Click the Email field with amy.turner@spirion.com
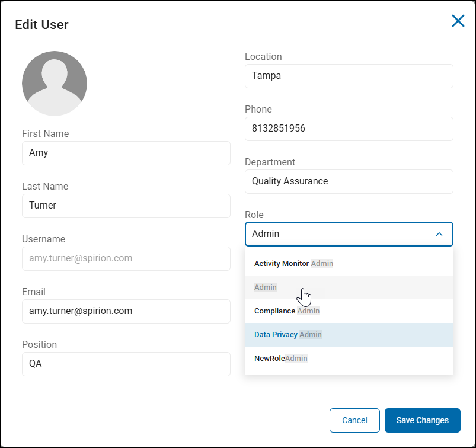The height and width of the screenshot is (448, 476). coord(126,311)
